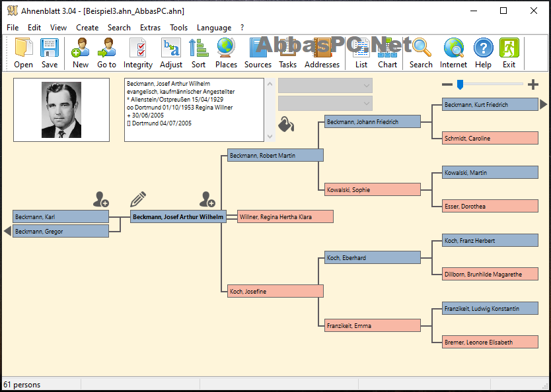
Task: Select Beckmann, Johann Friedrich box
Action: point(373,121)
